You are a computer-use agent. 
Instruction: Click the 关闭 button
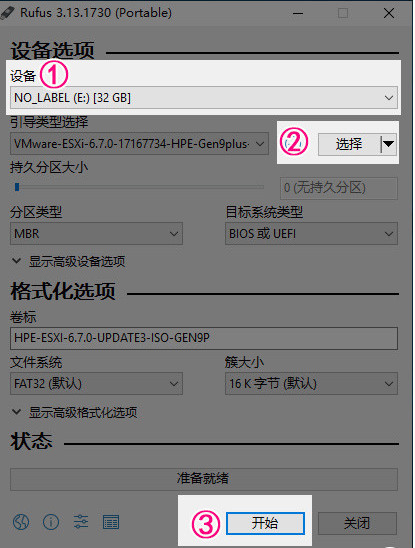(x=357, y=523)
